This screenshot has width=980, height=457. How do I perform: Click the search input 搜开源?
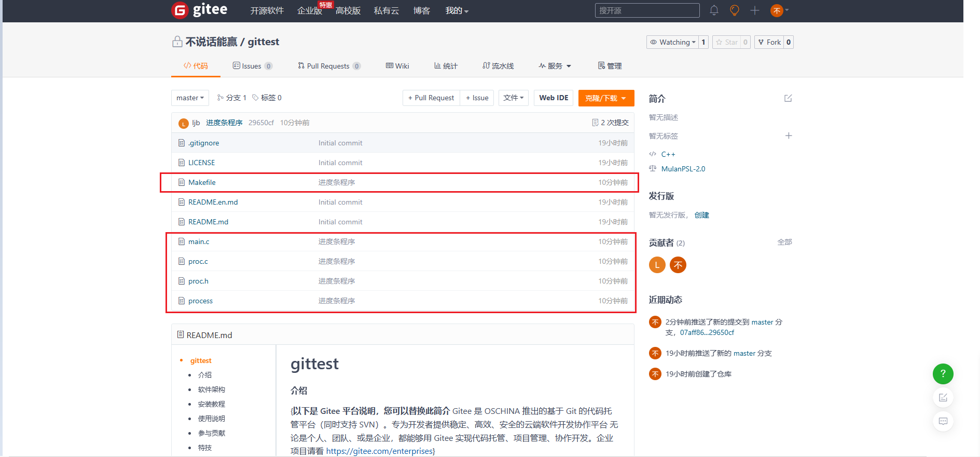point(647,10)
